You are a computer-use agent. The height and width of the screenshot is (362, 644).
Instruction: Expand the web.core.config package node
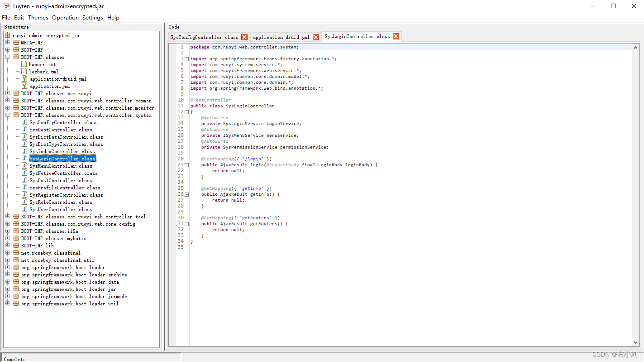coord(8,224)
